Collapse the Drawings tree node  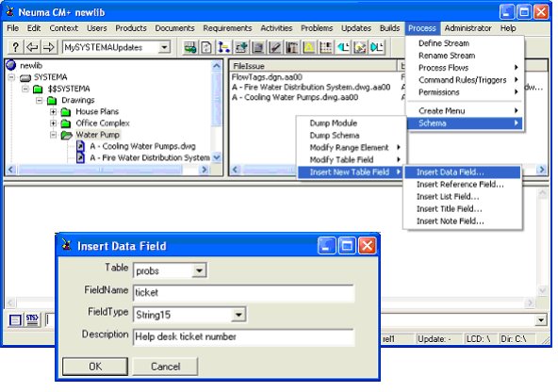[x=40, y=100]
